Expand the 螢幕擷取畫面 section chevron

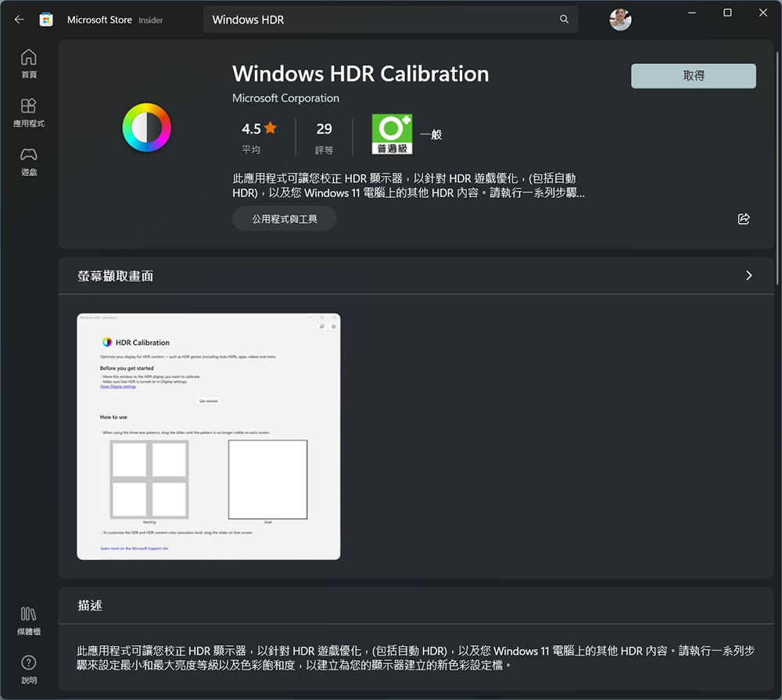click(x=748, y=275)
